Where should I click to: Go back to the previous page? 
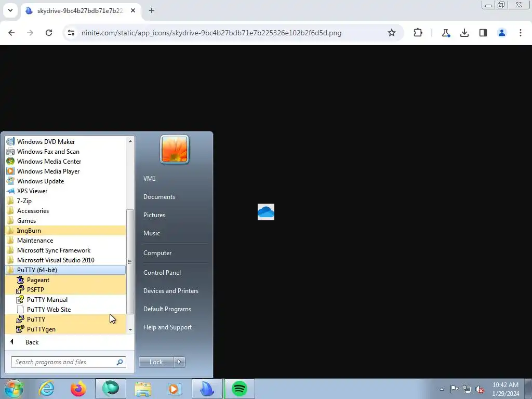point(11,33)
